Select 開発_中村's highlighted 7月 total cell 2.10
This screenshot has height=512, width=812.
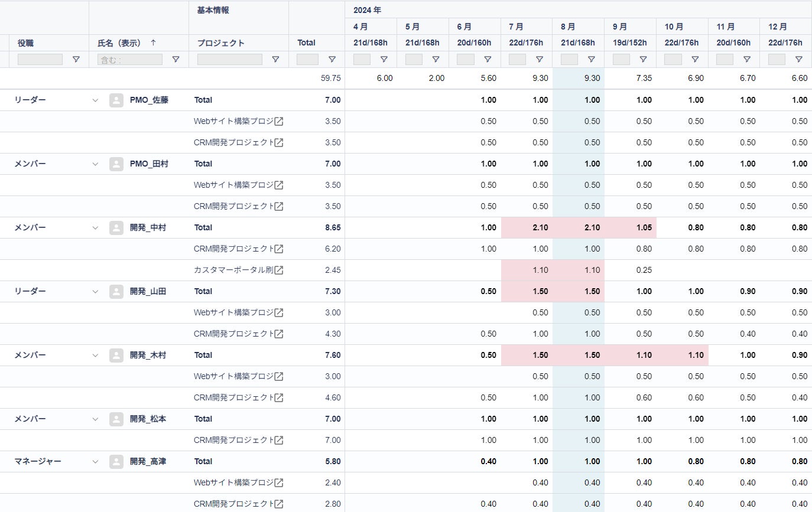click(527, 227)
